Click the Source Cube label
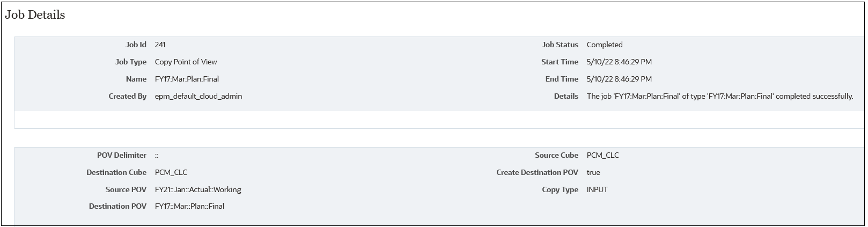 (556, 156)
